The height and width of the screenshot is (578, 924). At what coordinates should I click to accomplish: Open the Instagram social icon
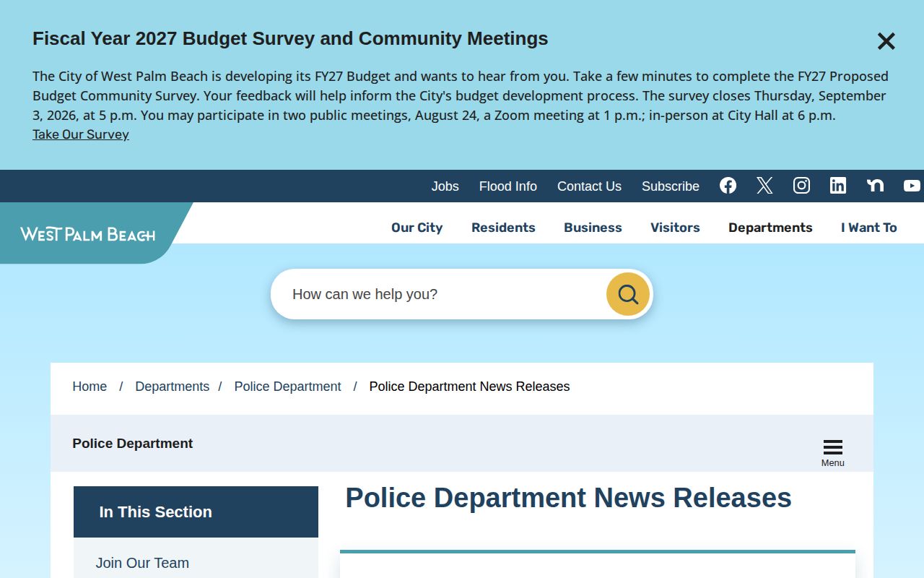click(801, 186)
